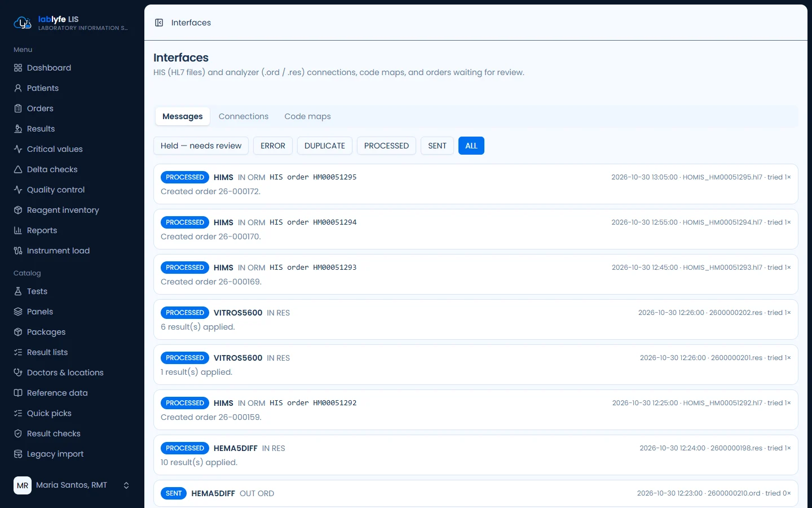812x508 pixels.
Task: Toggle the sidebar panel icon beside Interfaces
Action: (x=159, y=23)
